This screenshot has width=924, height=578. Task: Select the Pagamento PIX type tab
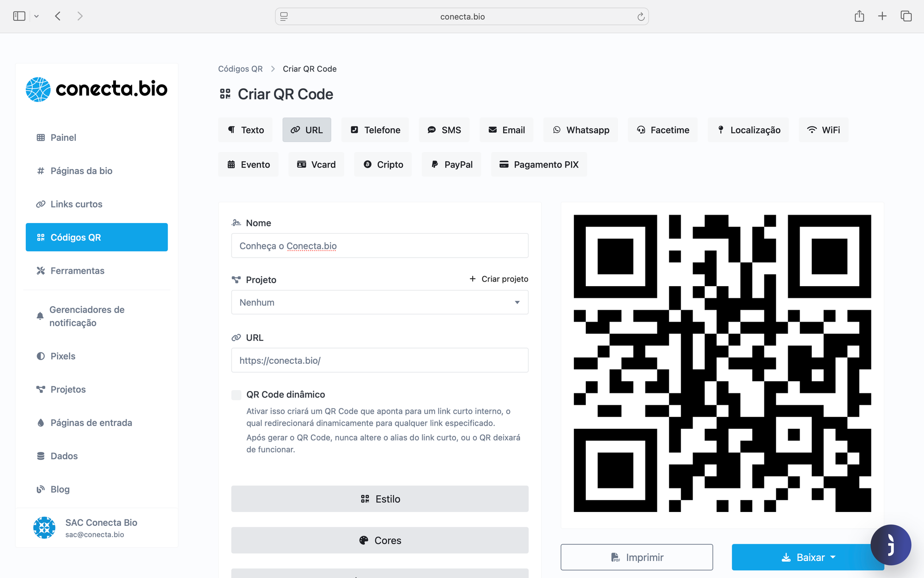click(x=539, y=165)
